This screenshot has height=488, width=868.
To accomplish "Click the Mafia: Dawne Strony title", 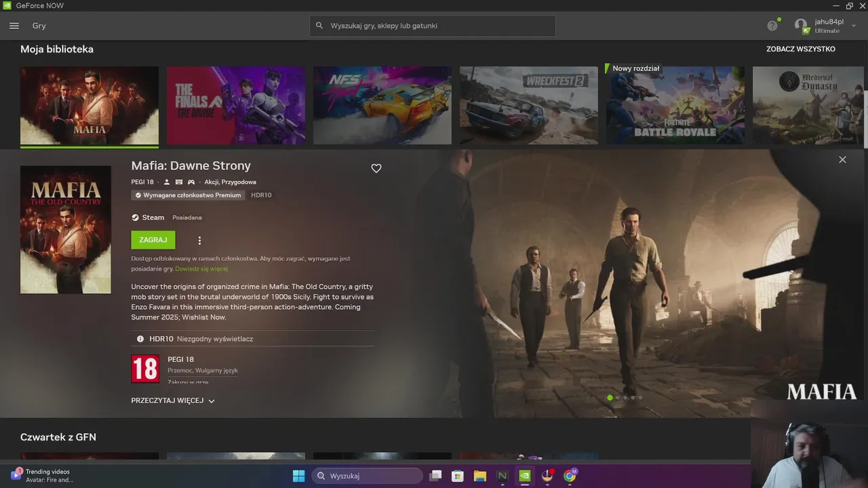I will point(191,166).
